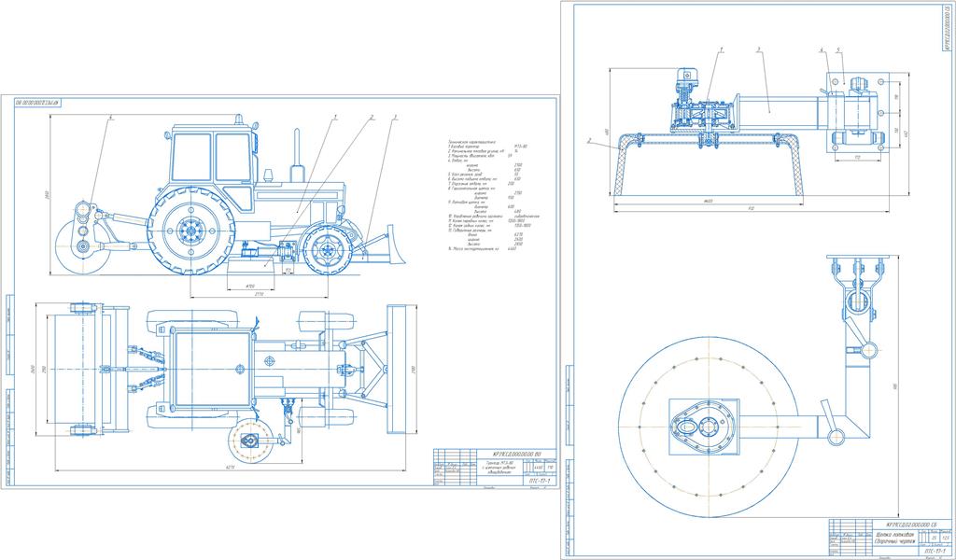Screen dimensions: 956x560
Task: Click "ЛТС-17-1" in the left sheet title block
Action: (x=541, y=480)
